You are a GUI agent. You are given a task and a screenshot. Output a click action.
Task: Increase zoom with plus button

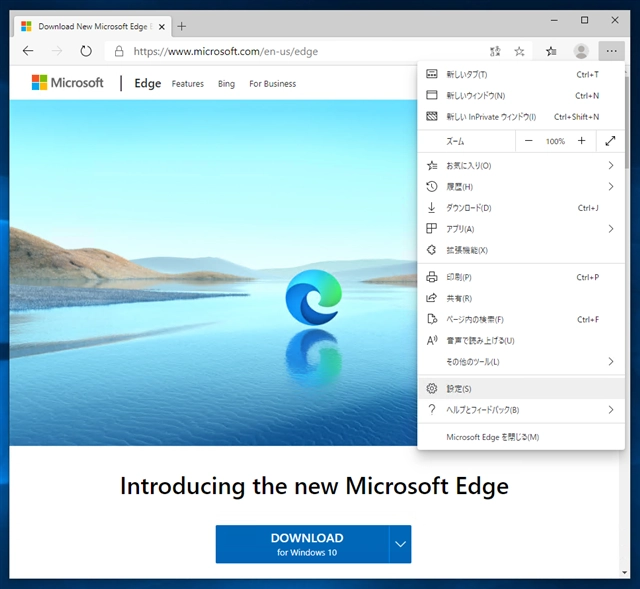click(582, 141)
